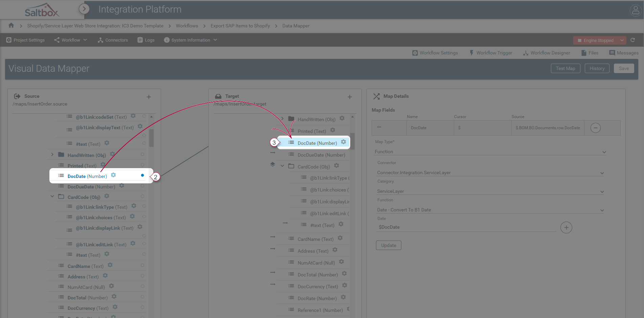This screenshot has height=318, width=644.
Task: Open Workflows breadcrumb link
Action: pos(187,26)
